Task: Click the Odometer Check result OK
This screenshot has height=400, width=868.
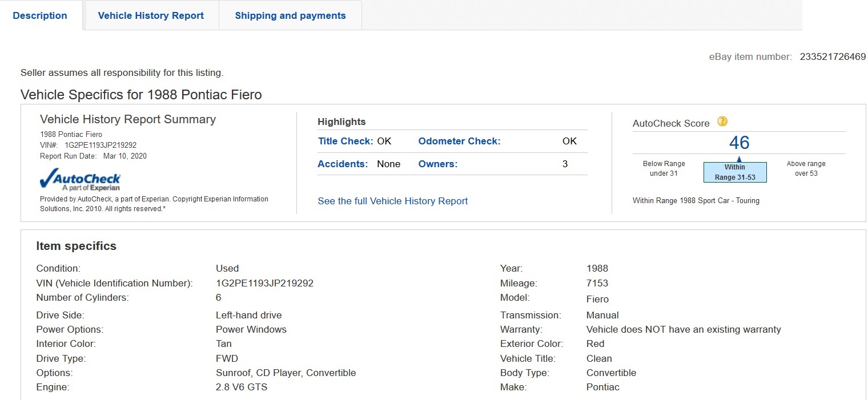Action: click(x=569, y=141)
